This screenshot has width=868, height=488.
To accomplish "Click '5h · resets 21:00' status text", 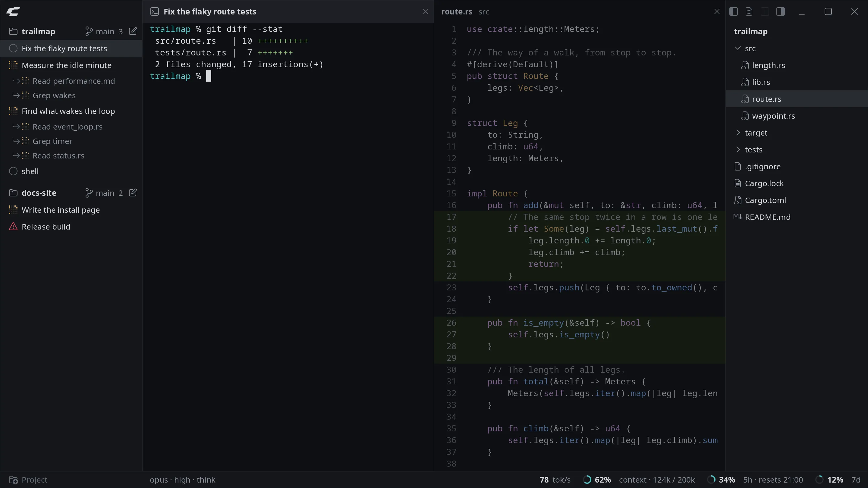I will point(773,480).
